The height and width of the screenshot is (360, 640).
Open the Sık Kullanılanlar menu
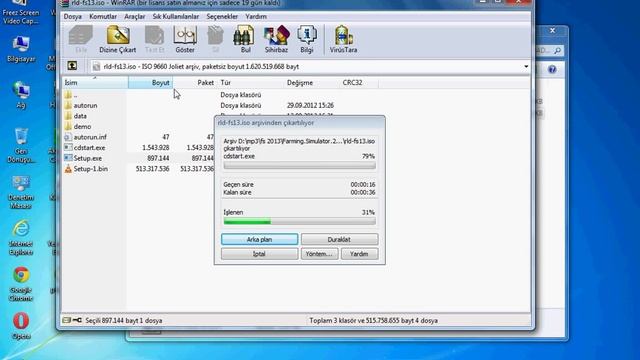click(176, 16)
